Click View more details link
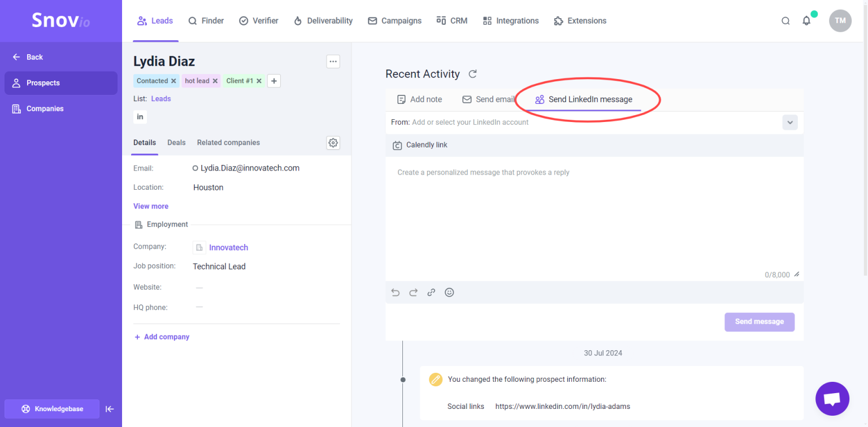 pos(151,206)
